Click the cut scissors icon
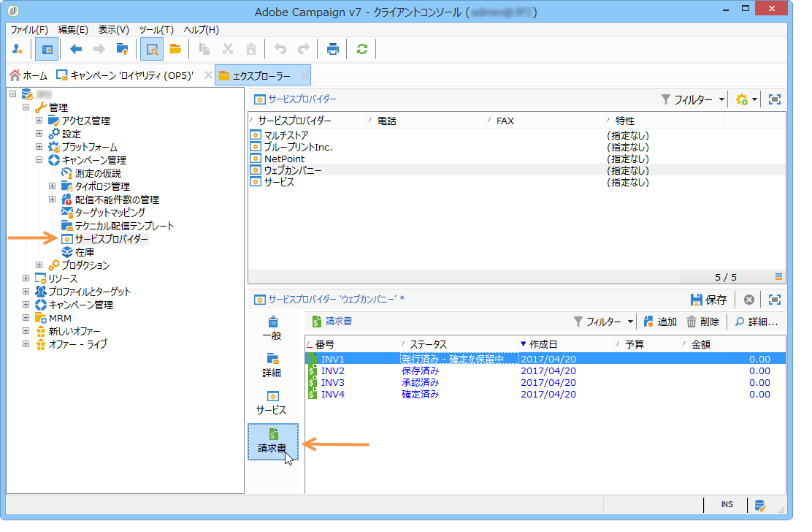The image size is (812, 532). click(228, 49)
